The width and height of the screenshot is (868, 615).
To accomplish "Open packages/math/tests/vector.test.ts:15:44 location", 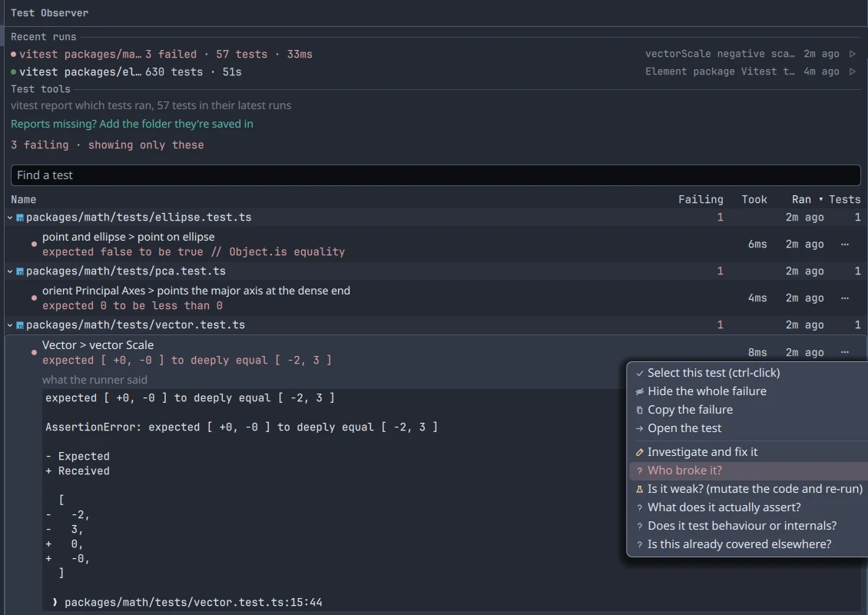I will [194, 602].
